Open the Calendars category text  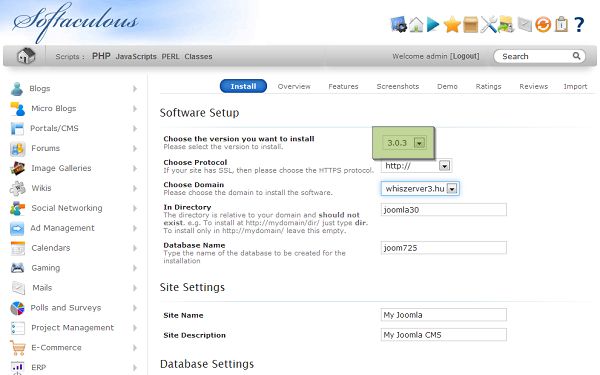(51, 248)
